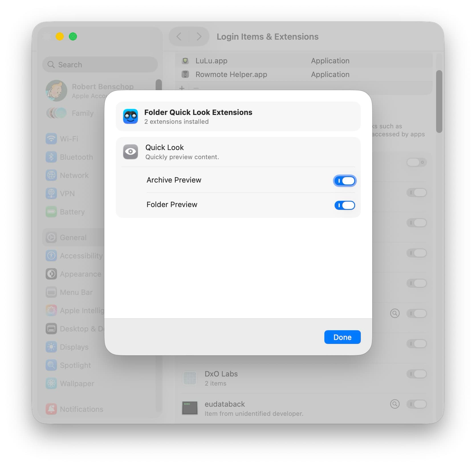Click the magnifier icon beside eudataback

(395, 404)
